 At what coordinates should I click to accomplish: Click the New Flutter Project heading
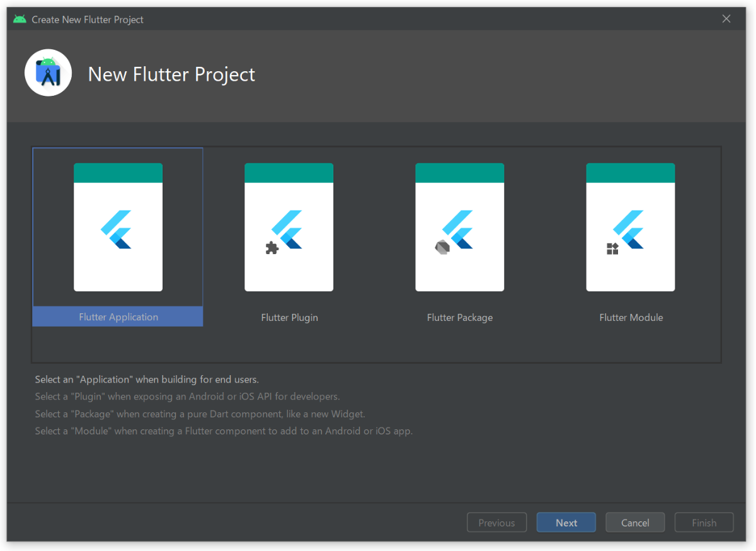pyautogui.click(x=171, y=74)
